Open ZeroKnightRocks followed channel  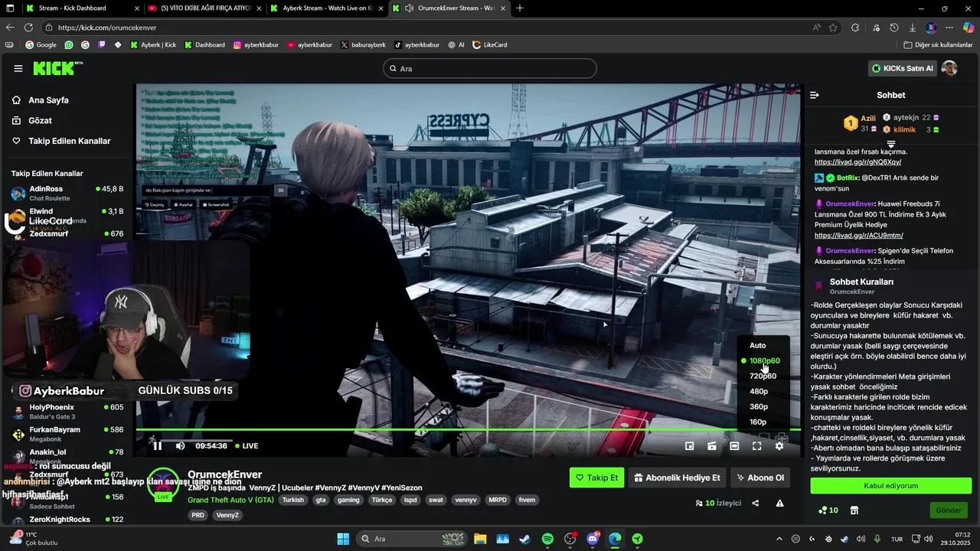click(x=67, y=520)
